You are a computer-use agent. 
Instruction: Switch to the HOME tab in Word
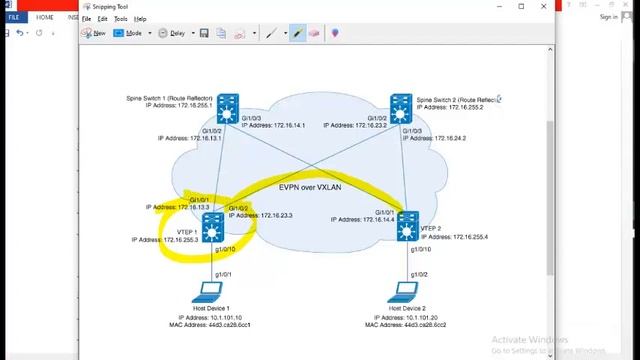(x=45, y=18)
